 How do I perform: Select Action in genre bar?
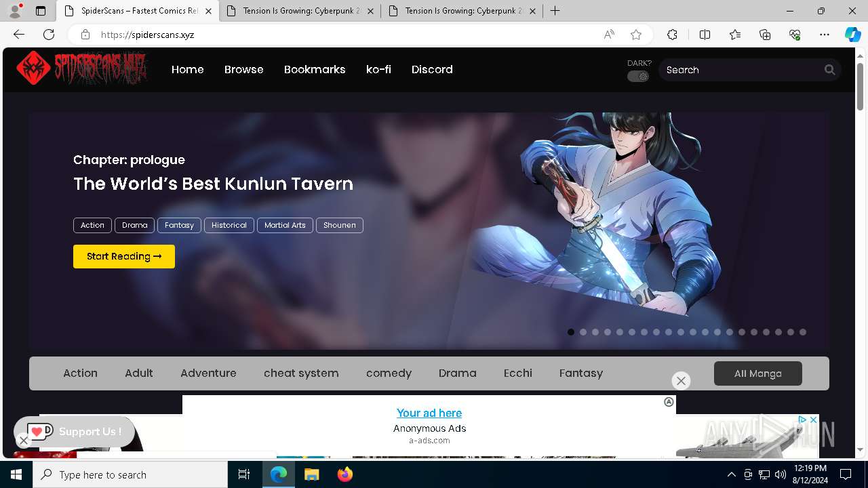(80, 373)
